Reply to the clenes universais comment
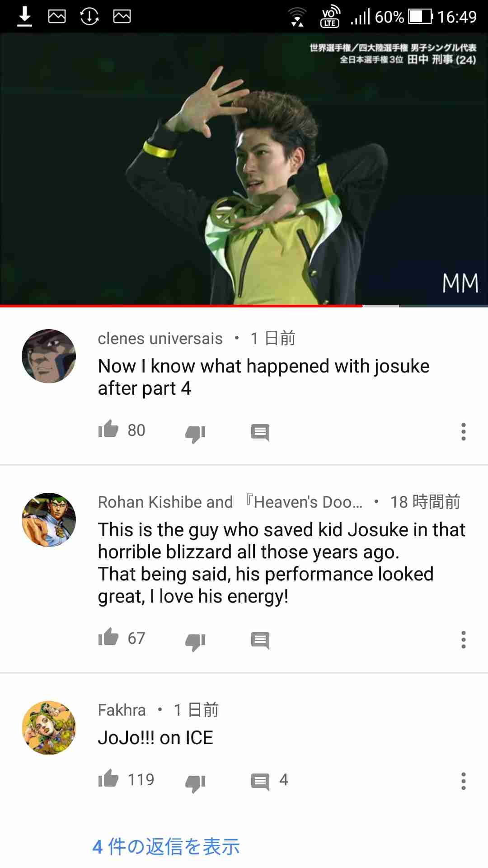488x868 pixels. pos(260,433)
